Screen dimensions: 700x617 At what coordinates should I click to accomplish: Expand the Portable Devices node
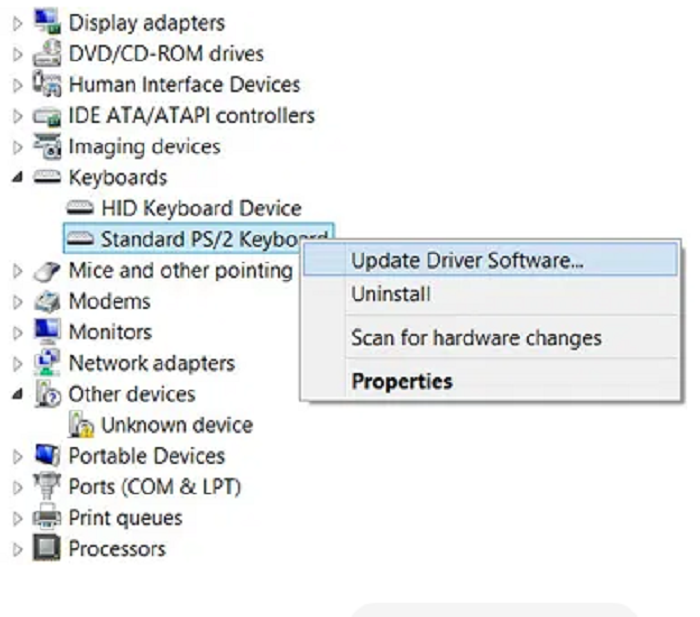pyautogui.click(x=17, y=456)
